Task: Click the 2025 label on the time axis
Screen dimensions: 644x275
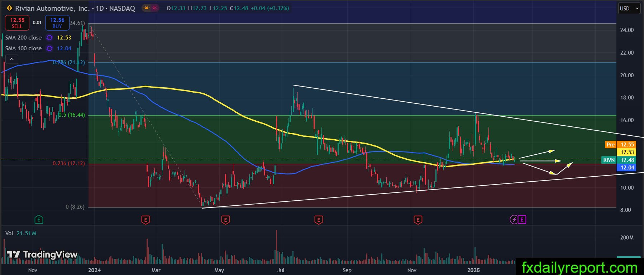Action: 473,270
